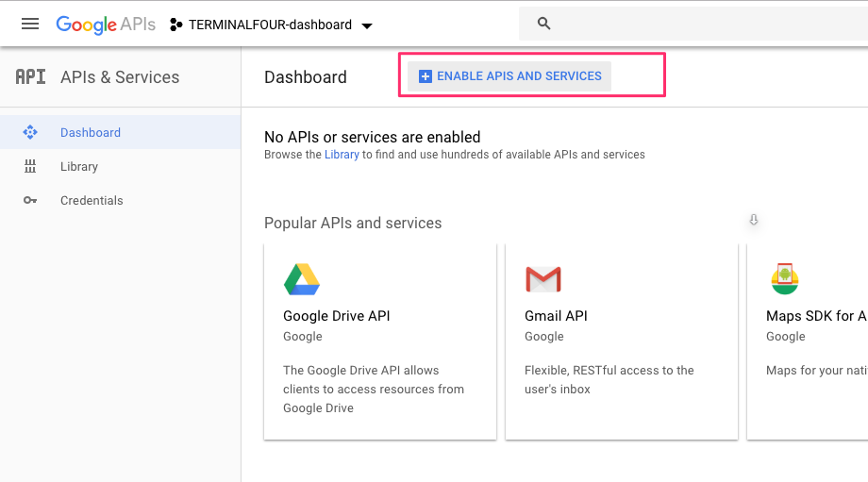Click the Library grid icon
Screen dimensions: 868x482
point(30,166)
